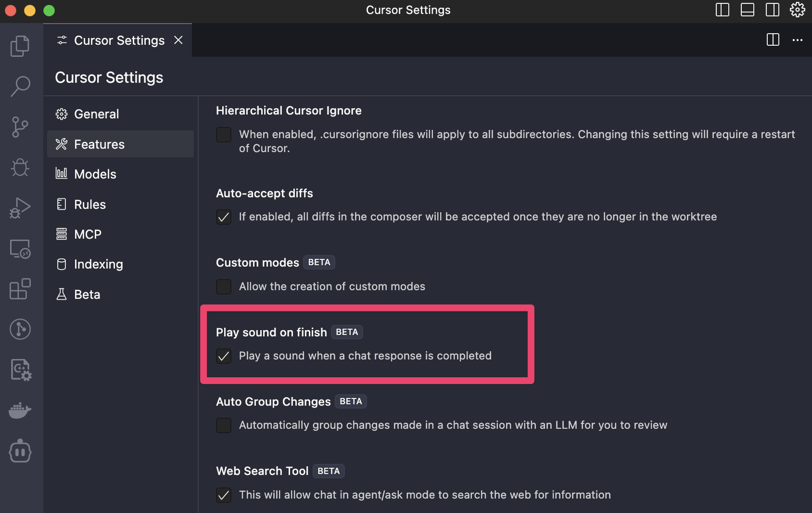The height and width of the screenshot is (513, 812).
Task: Open the Extensions blocks icon
Action: [x=20, y=289]
